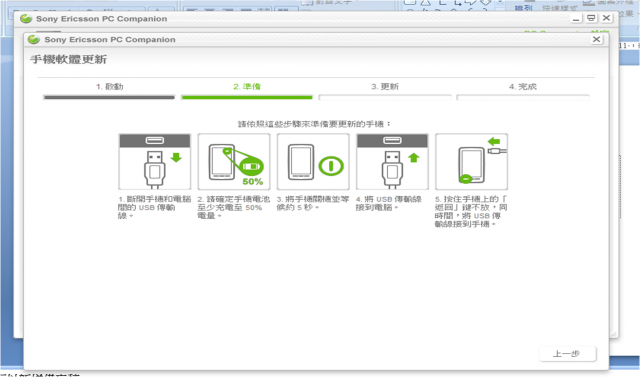Viewport: 640px width, 377px height.
Task: Click the 手機軟體更新 heading
Action: [69, 60]
